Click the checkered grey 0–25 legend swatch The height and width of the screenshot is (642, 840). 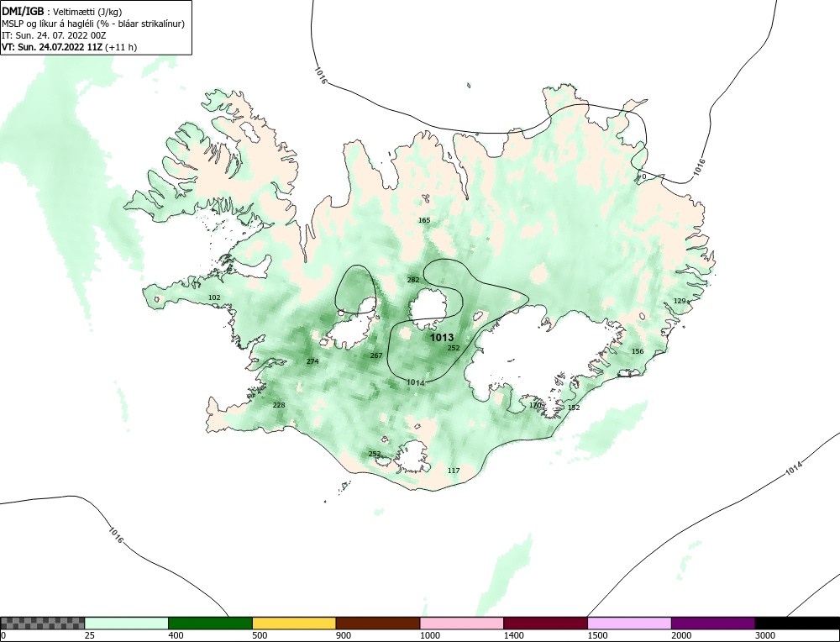[42, 624]
